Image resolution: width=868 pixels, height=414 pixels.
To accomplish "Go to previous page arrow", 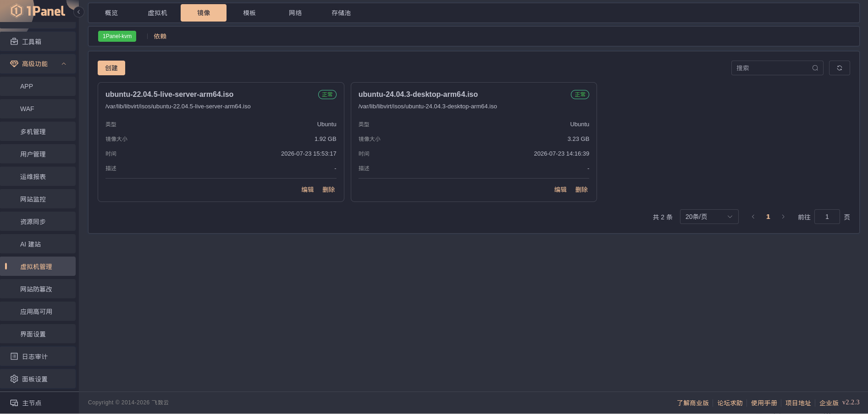I will [753, 217].
